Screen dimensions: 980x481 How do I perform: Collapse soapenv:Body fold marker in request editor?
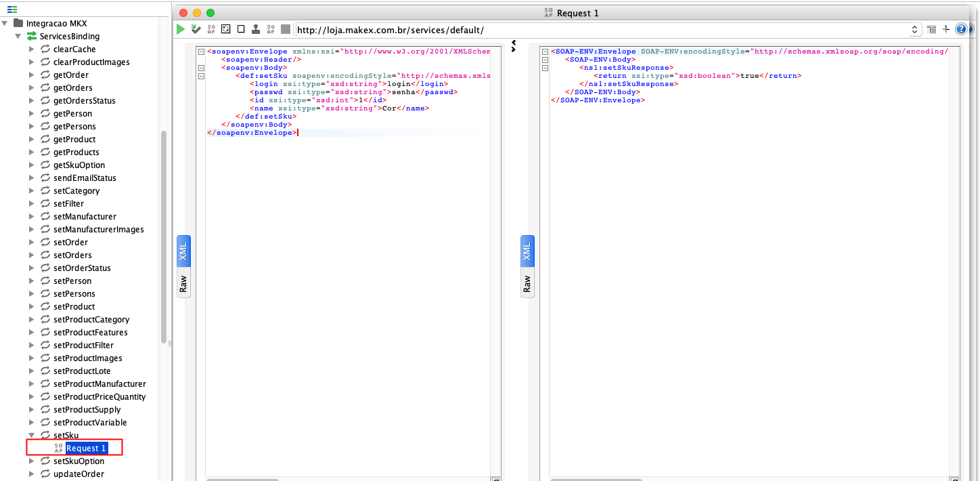tap(201, 68)
